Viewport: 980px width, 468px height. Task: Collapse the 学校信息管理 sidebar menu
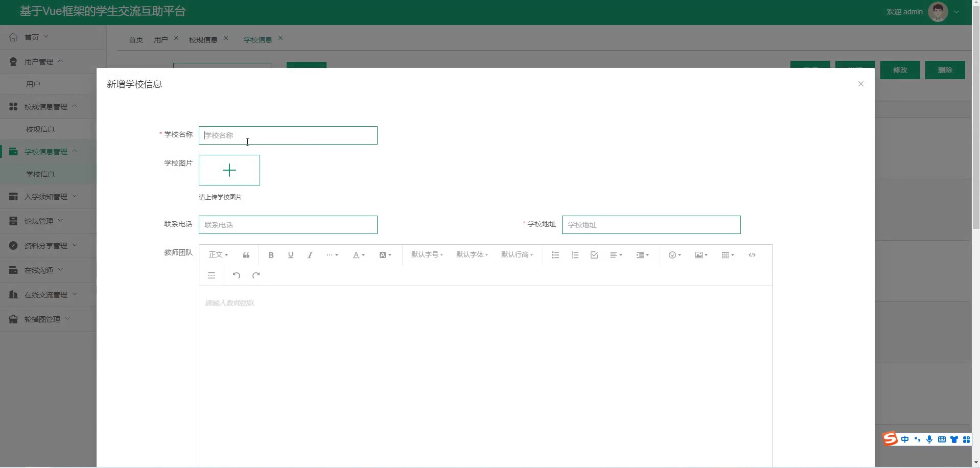(48, 152)
